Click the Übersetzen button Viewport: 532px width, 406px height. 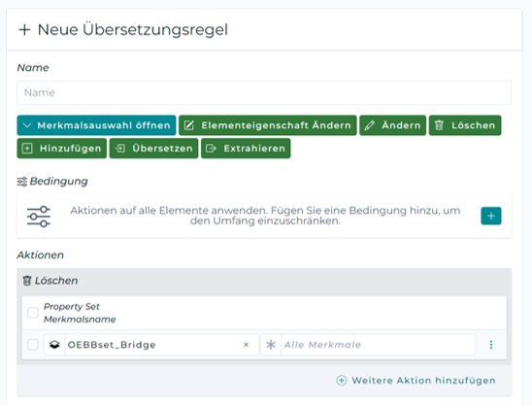pos(153,149)
